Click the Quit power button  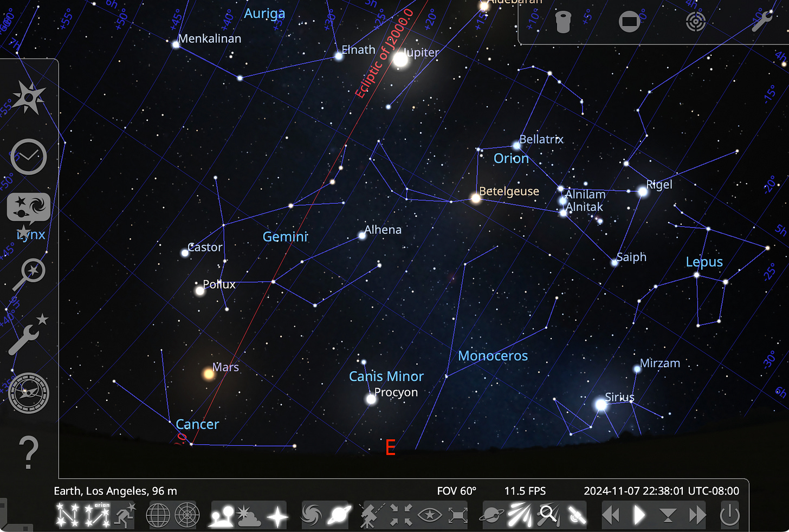(x=730, y=515)
